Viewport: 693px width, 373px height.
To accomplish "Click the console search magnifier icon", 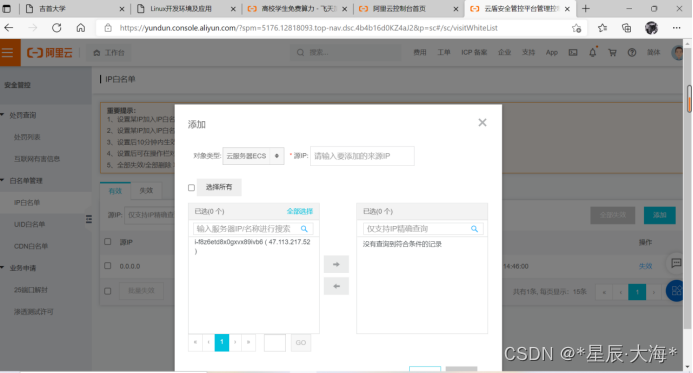I will (300, 53).
